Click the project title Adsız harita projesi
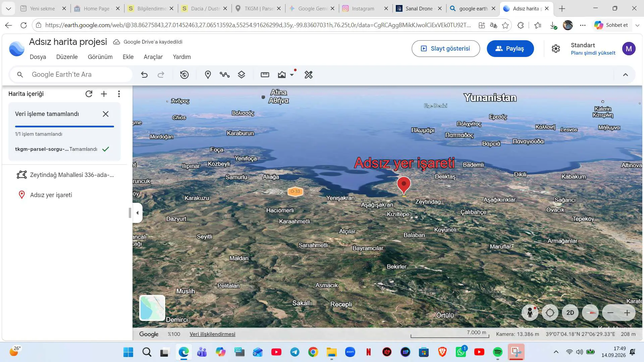This screenshot has height=362, width=644. click(68, 42)
